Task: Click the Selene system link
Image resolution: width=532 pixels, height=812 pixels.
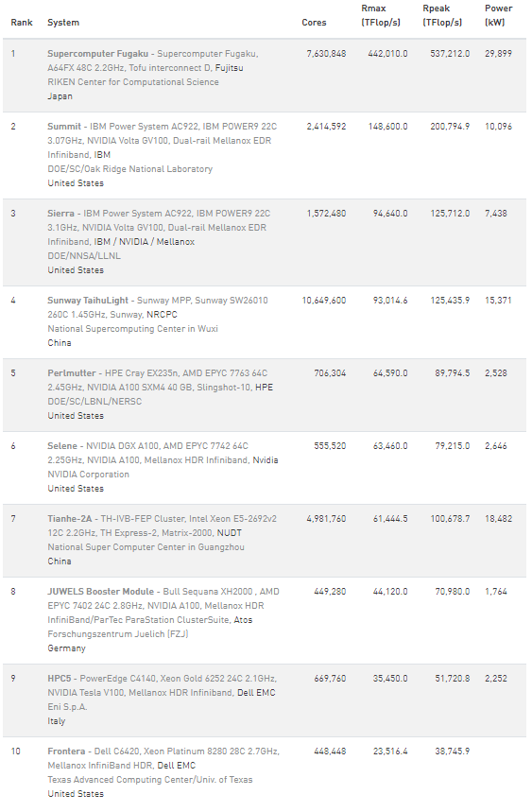Action: (x=62, y=446)
